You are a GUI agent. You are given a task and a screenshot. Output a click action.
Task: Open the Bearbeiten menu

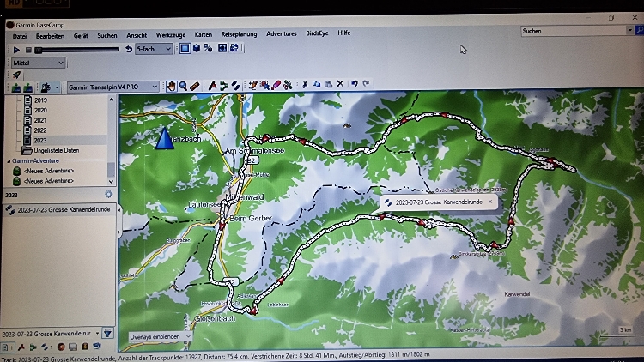50,36
